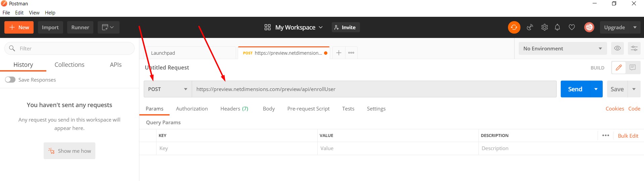
Task: Click the Show me how button
Action: pyautogui.click(x=70, y=151)
